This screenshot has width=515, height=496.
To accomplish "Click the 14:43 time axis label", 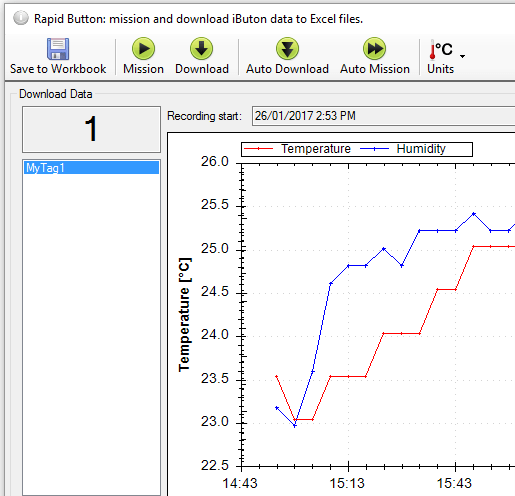I will tap(240, 483).
